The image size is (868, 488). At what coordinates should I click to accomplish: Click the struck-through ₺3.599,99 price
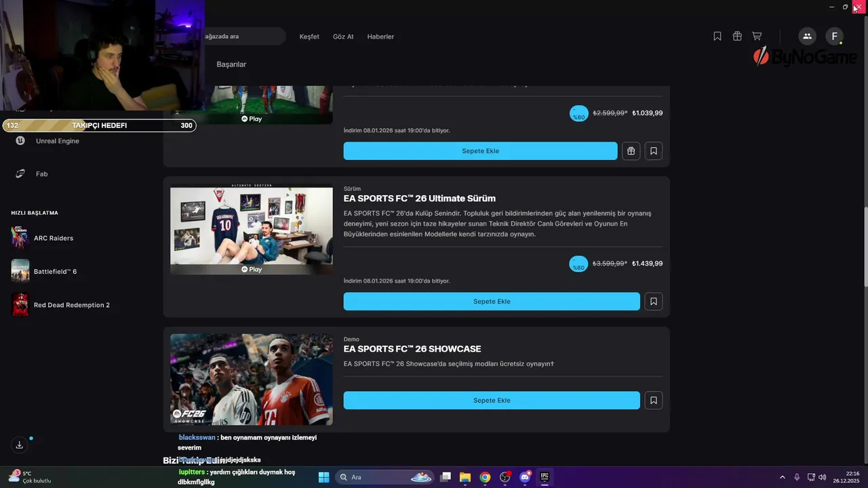(610, 264)
